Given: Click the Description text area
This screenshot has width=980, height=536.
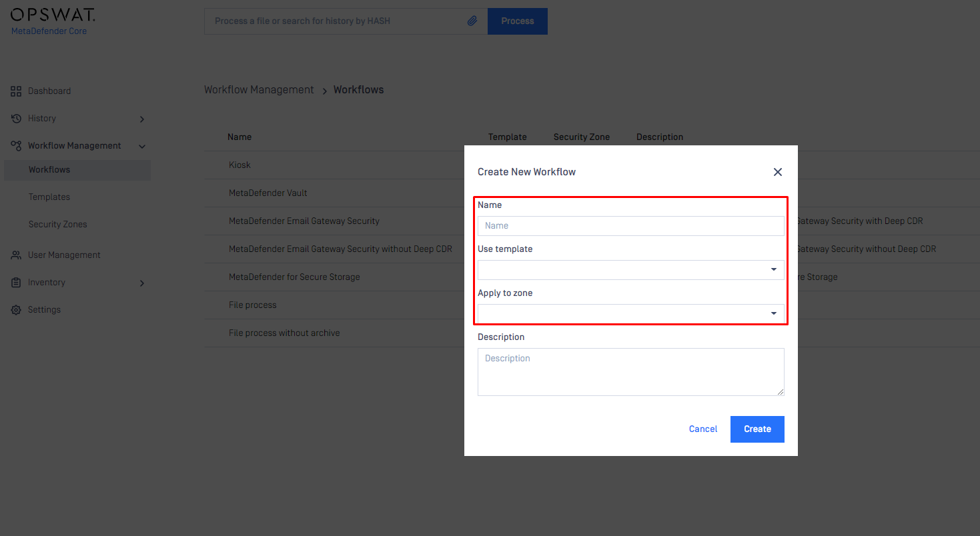Looking at the screenshot, I should pyautogui.click(x=631, y=372).
